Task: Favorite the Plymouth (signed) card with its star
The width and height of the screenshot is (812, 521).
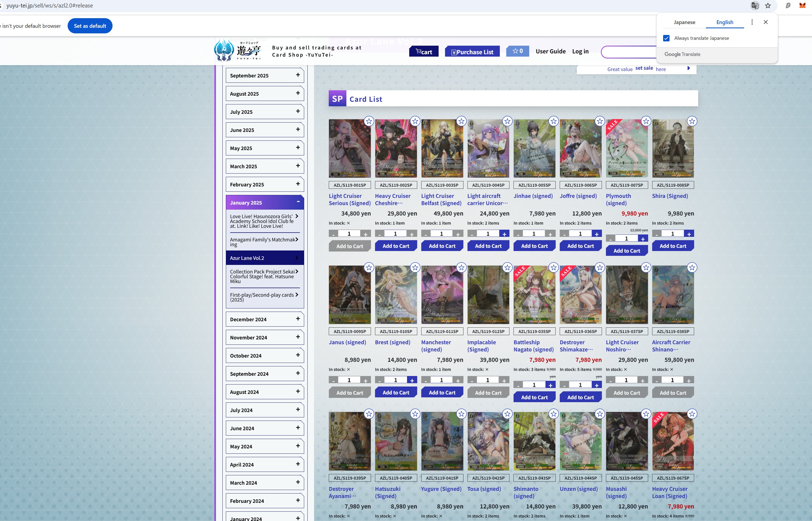Action: 646,121
